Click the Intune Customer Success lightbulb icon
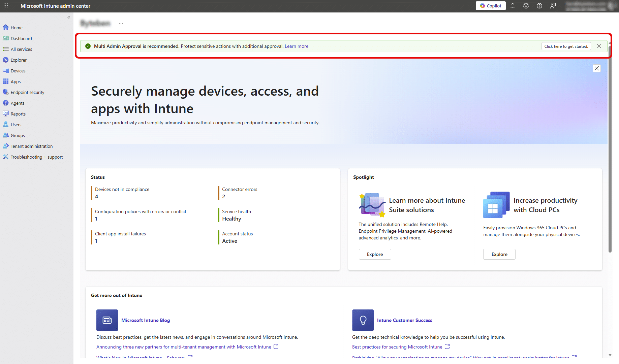619x364 pixels. (x=363, y=320)
